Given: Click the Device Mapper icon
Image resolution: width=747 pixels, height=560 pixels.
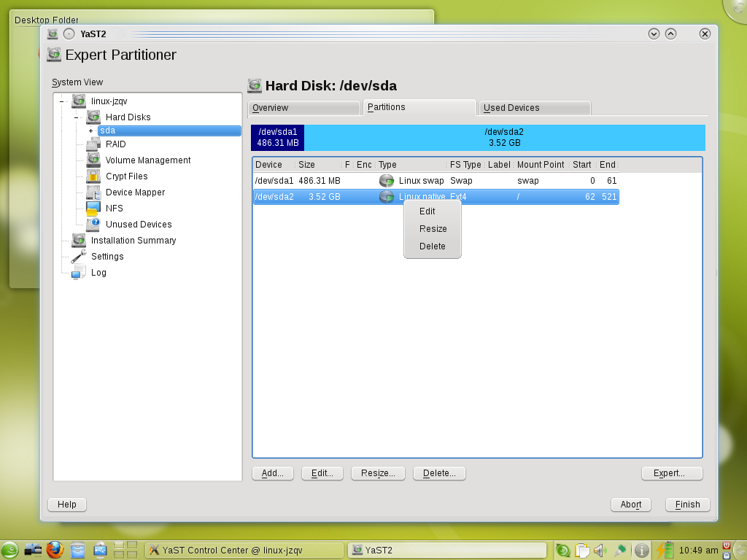Looking at the screenshot, I should (93, 192).
